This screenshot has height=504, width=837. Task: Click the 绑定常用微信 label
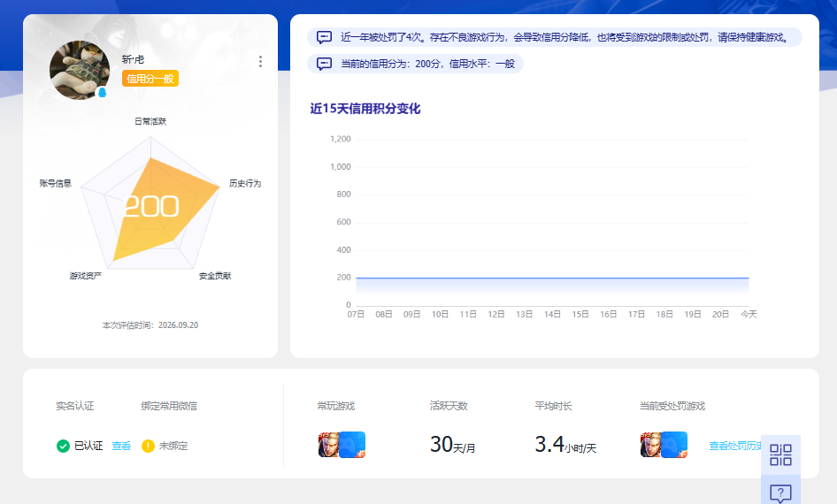(x=169, y=407)
